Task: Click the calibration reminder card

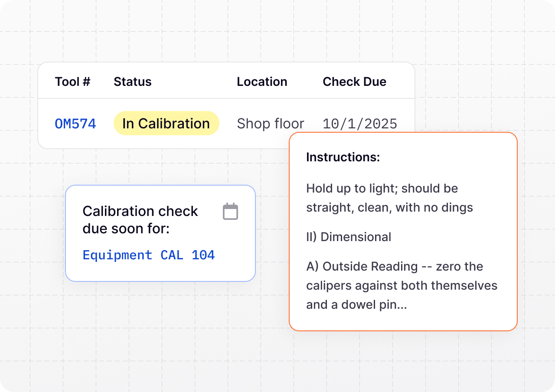Action: click(x=160, y=233)
